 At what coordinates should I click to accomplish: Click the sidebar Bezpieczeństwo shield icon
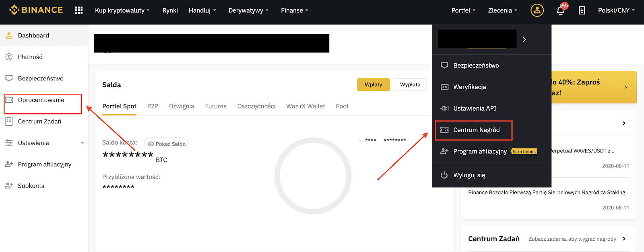point(9,78)
